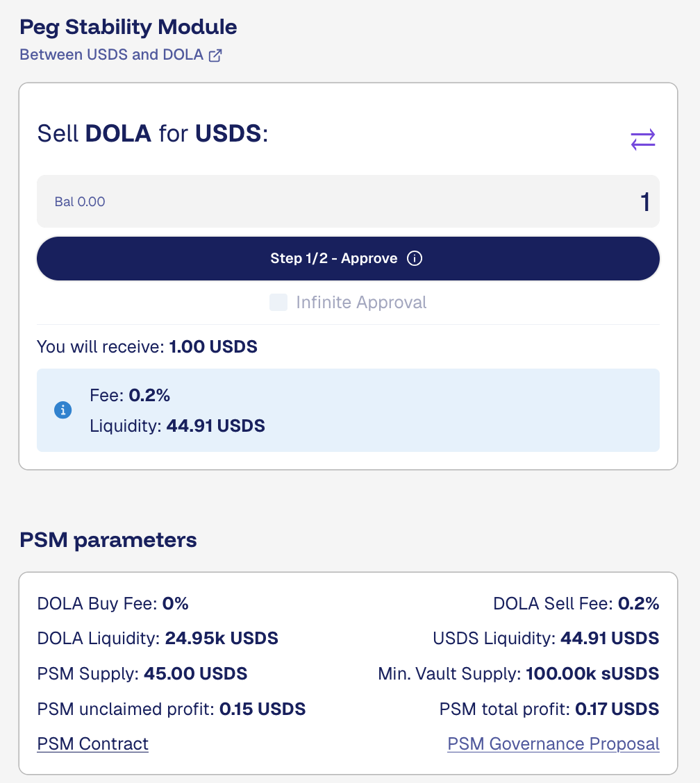Screen dimensions: 700x783
Task: Click the Liquidity 44.91 USDS line in the blue box
Action: click(x=177, y=426)
